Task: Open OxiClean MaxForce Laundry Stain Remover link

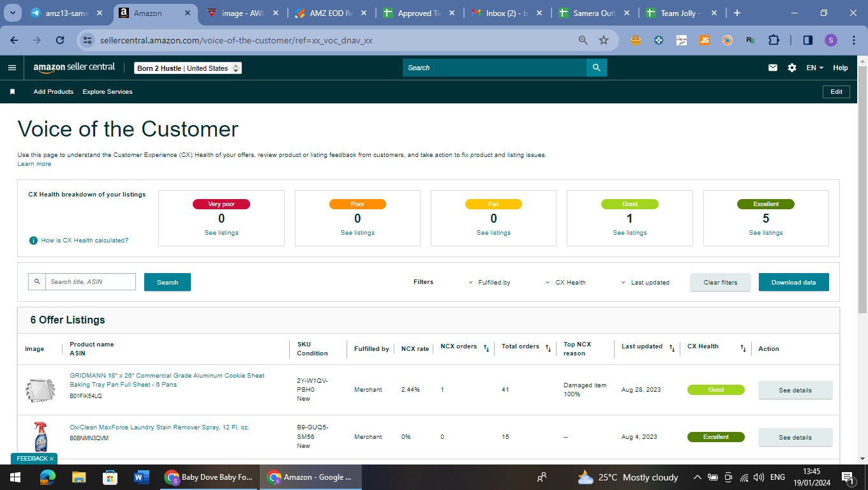Action: pyautogui.click(x=160, y=427)
